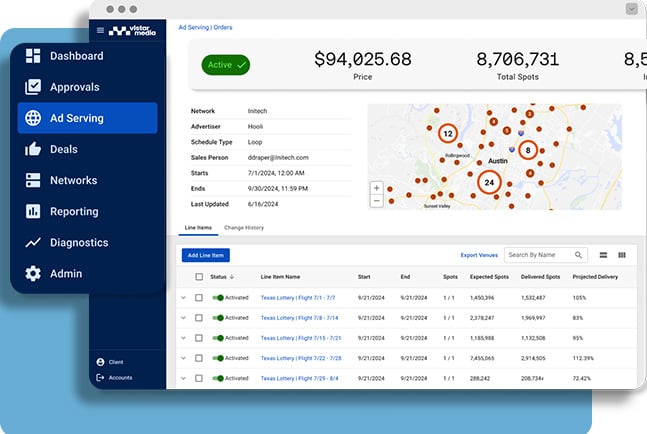The width and height of the screenshot is (647, 434).
Task: Switch to column view layout icon
Action: pos(621,255)
